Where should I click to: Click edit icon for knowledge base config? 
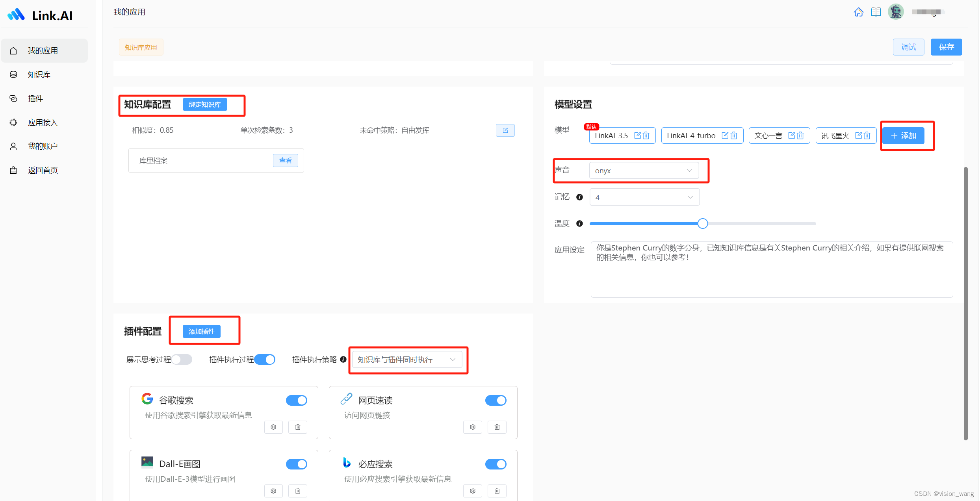505,130
